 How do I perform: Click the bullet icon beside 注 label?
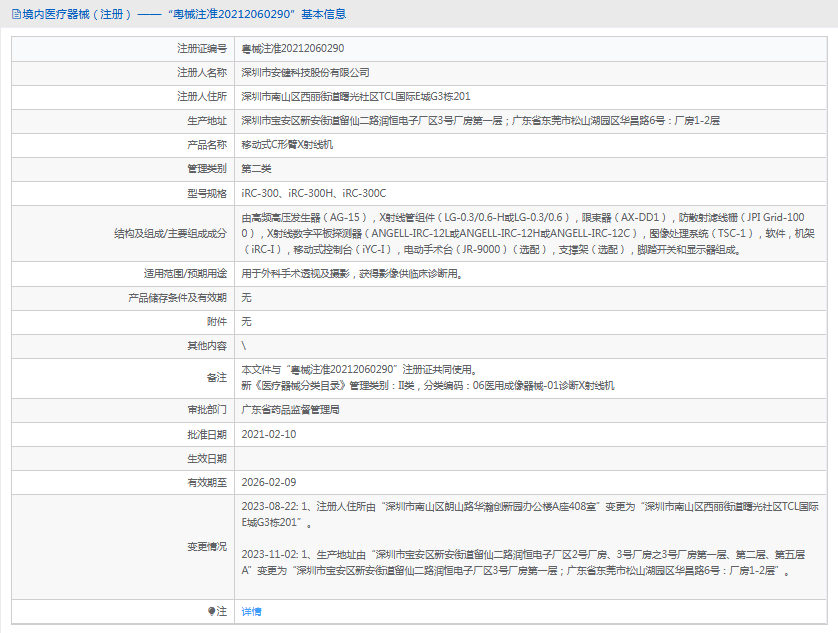212,611
